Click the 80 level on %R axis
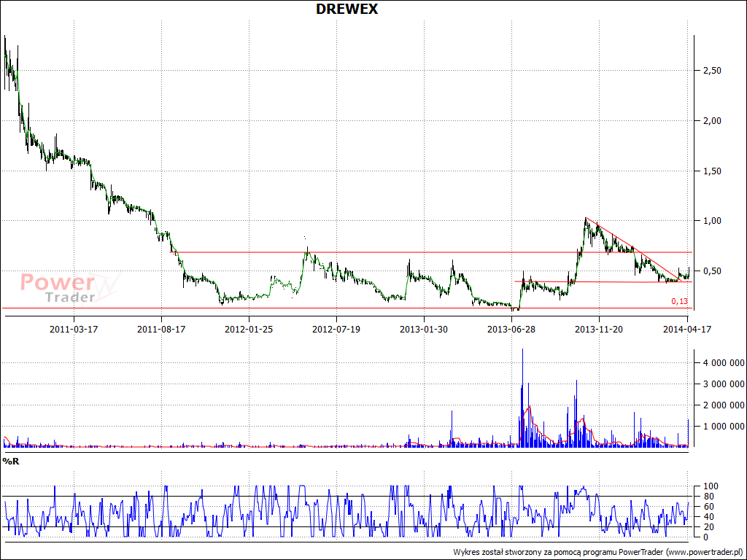 pos(708,497)
